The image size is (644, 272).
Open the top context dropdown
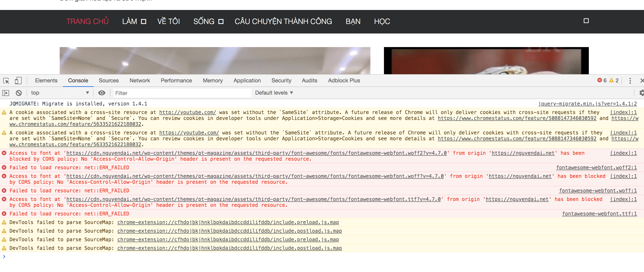click(x=60, y=93)
